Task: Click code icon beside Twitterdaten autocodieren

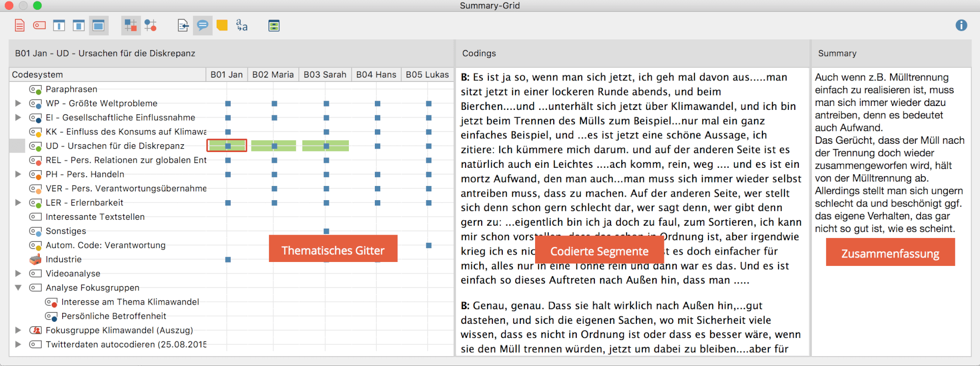Action: point(35,344)
